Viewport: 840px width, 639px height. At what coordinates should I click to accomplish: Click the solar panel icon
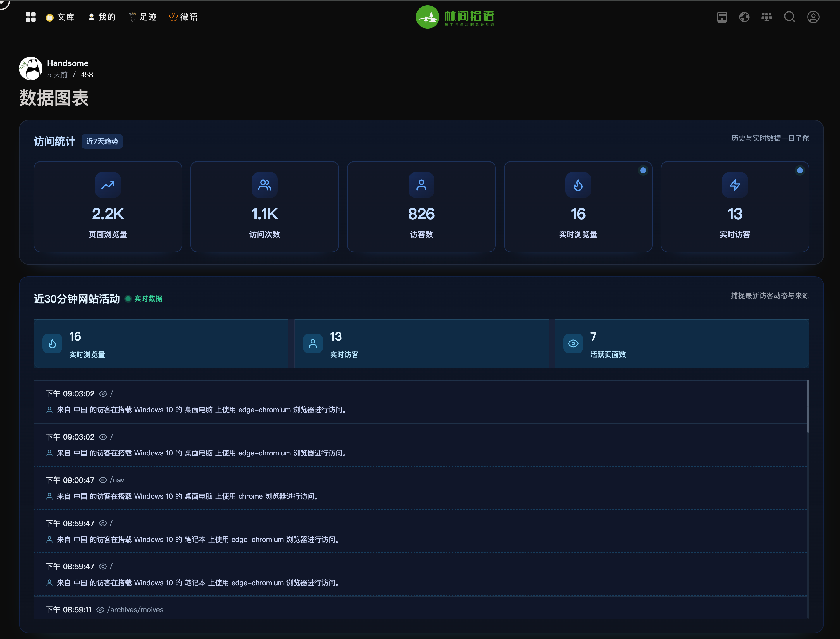click(x=767, y=17)
